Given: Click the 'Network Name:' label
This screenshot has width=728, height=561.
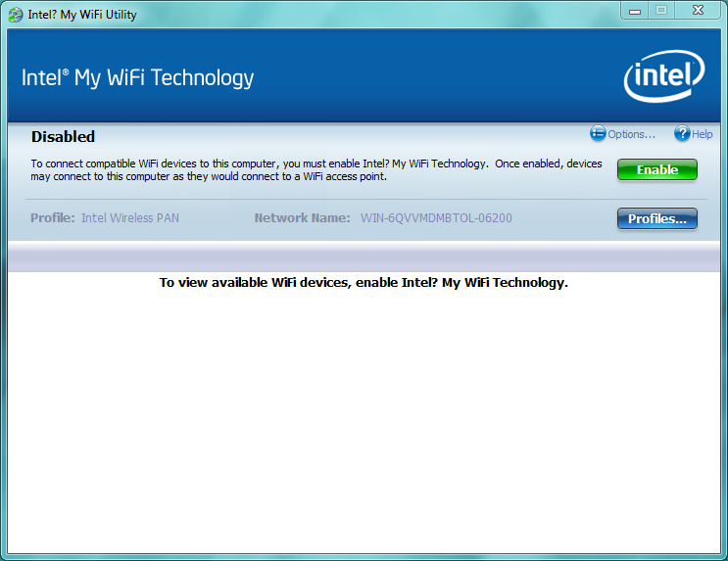Looking at the screenshot, I should coord(302,218).
